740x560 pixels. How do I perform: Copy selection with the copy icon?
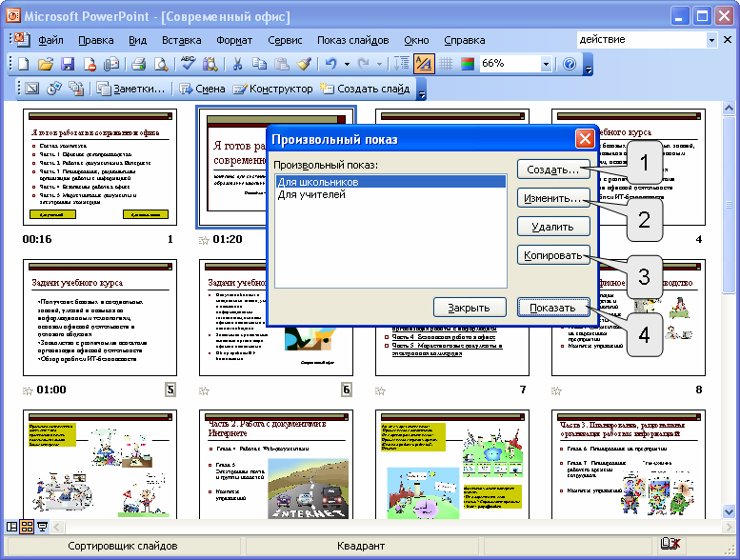pos(260,64)
